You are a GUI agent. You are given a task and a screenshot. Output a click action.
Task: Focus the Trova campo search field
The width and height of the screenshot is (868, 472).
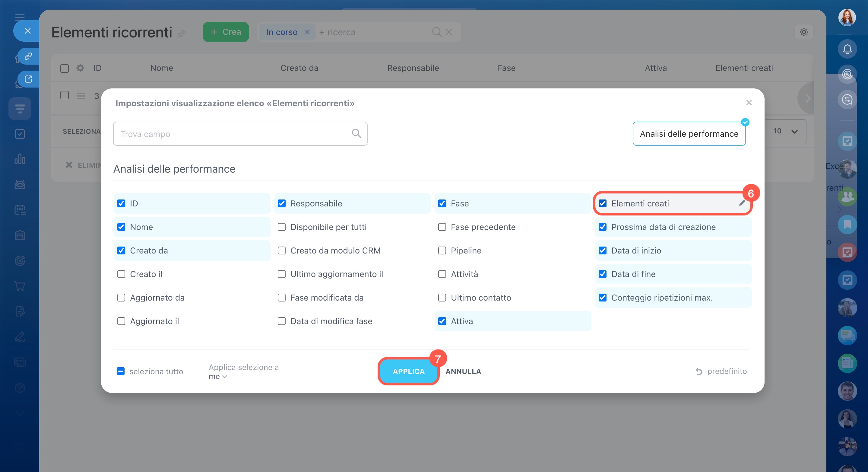[233, 134]
